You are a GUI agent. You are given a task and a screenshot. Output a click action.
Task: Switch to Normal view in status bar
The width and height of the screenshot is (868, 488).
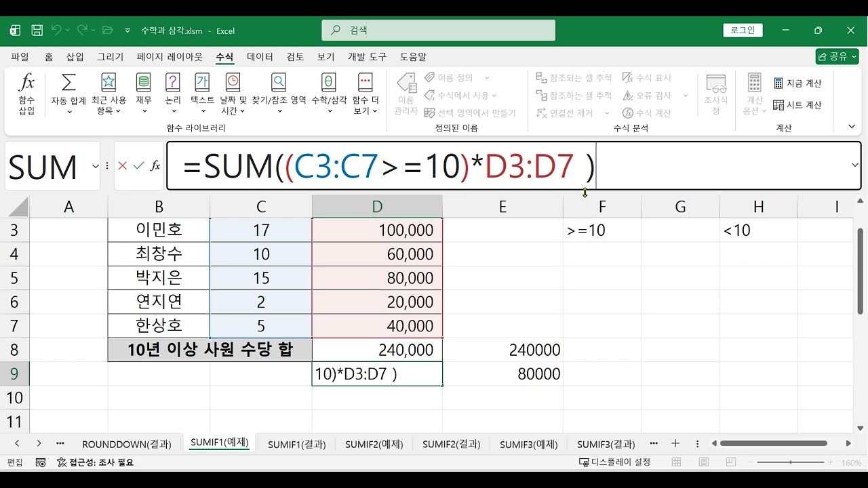click(x=676, y=462)
